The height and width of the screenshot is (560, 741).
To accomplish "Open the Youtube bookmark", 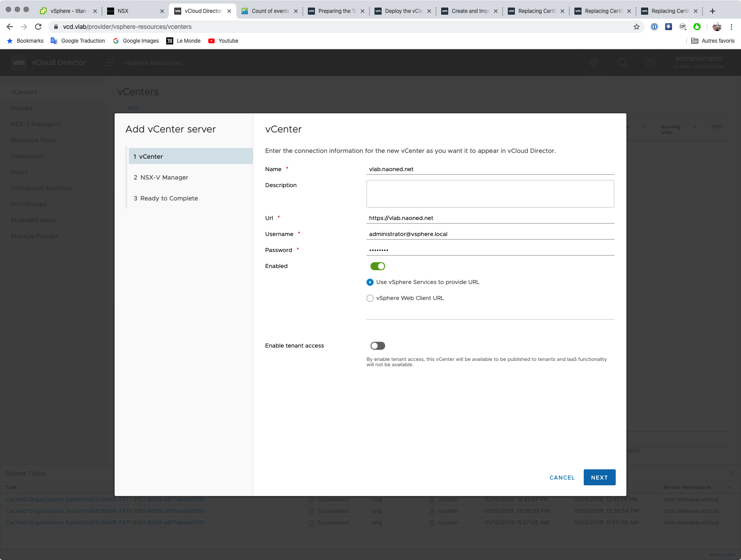I will pyautogui.click(x=223, y=41).
